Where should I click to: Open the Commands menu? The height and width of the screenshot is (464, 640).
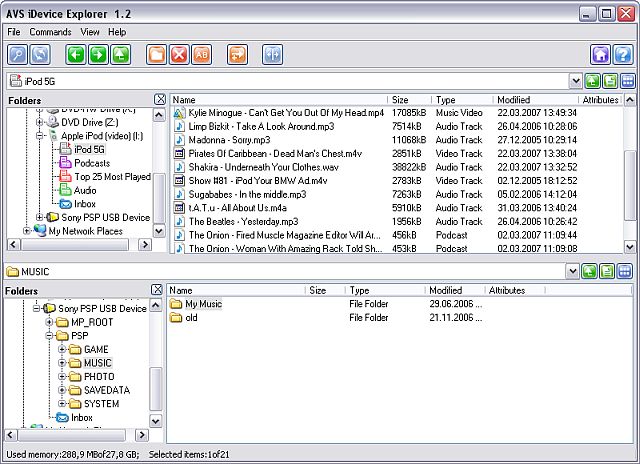point(50,32)
